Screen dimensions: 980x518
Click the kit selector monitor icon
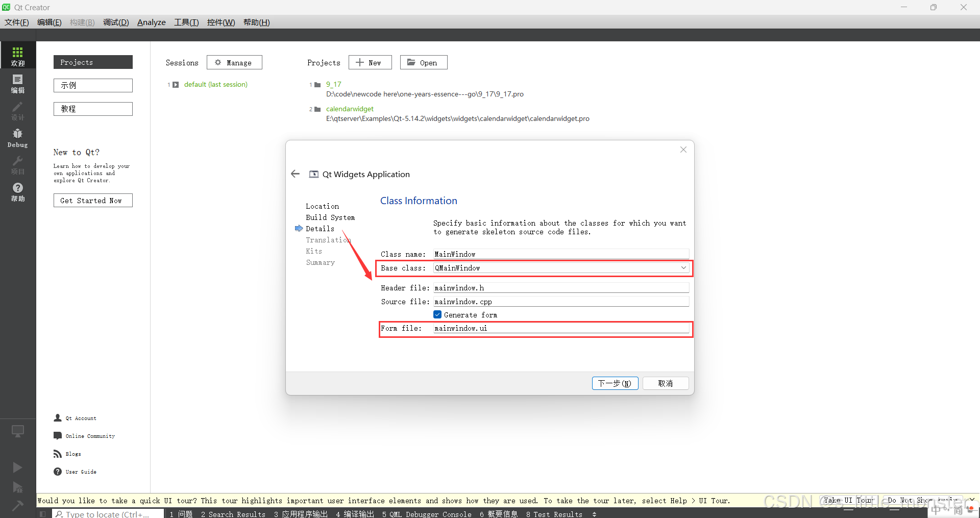click(18, 431)
